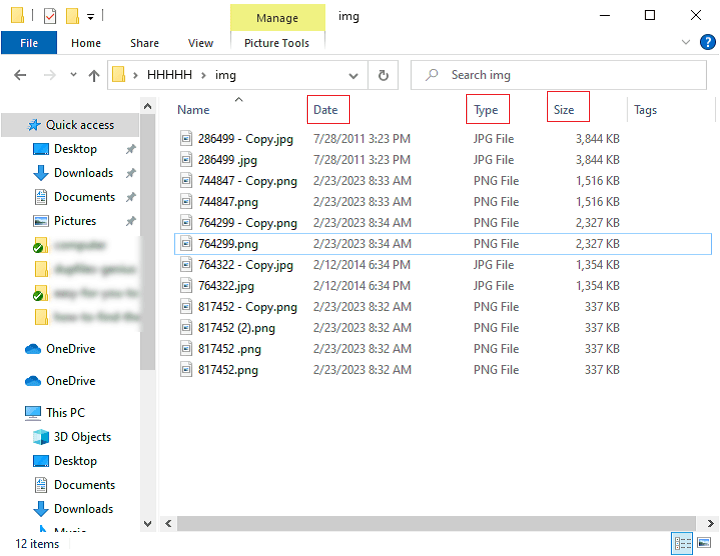Click the Properties quick access toolbar icon
The width and height of the screenshot is (720, 556).
click(x=50, y=17)
